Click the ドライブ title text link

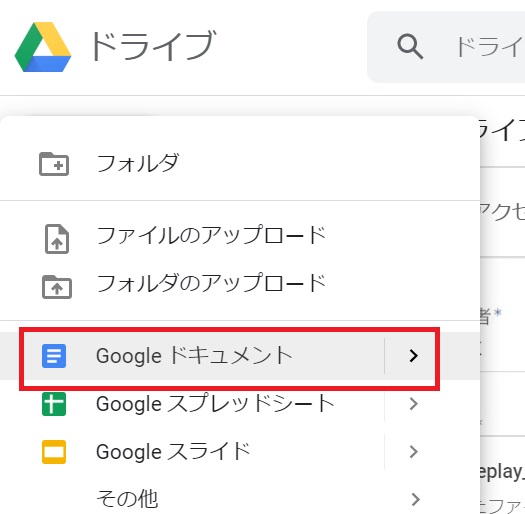(x=153, y=46)
